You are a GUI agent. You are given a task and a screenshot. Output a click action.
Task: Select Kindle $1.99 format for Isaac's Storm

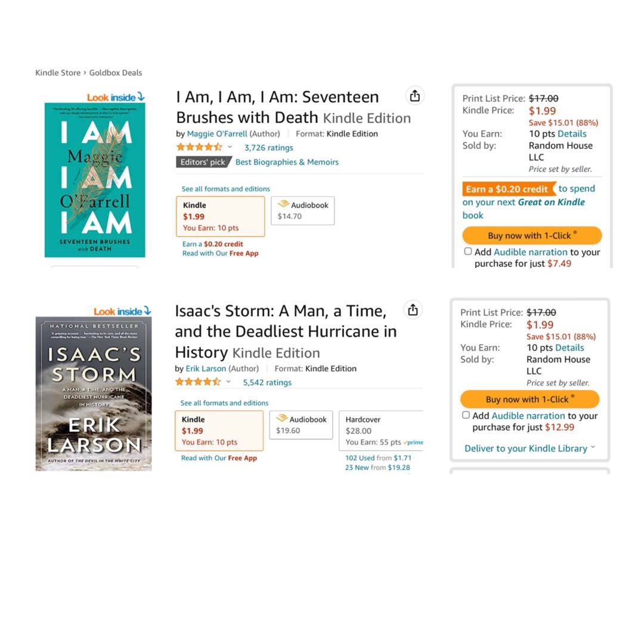(219, 431)
